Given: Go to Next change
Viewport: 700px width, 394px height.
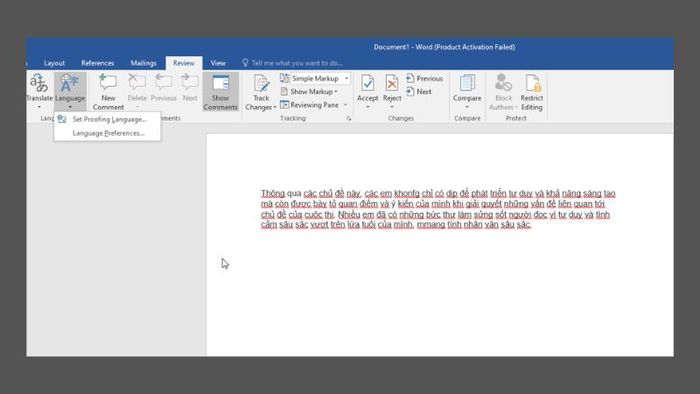Looking at the screenshot, I should click(419, 91).
